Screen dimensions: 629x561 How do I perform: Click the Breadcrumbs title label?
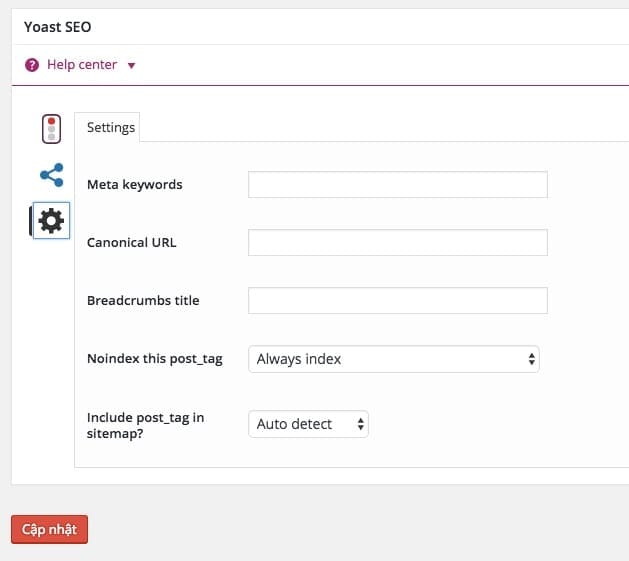pos(143,301)
